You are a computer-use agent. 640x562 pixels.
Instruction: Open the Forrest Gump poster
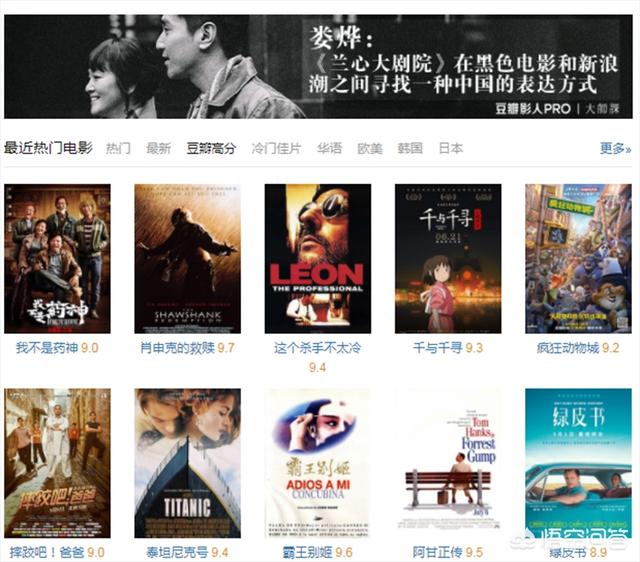pos(448,463)
